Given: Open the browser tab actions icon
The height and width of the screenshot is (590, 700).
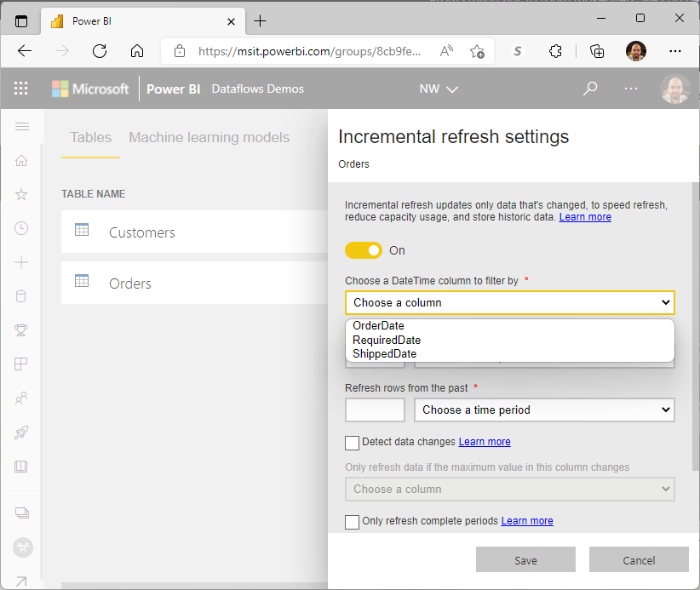Looking at the screenshot, I should click(21, 21).
